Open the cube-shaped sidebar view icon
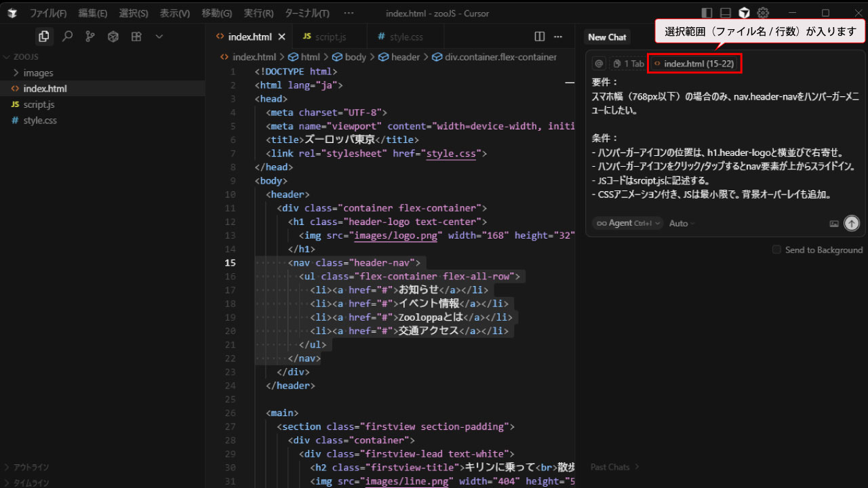868x488 pixels. tap(113, 37)
